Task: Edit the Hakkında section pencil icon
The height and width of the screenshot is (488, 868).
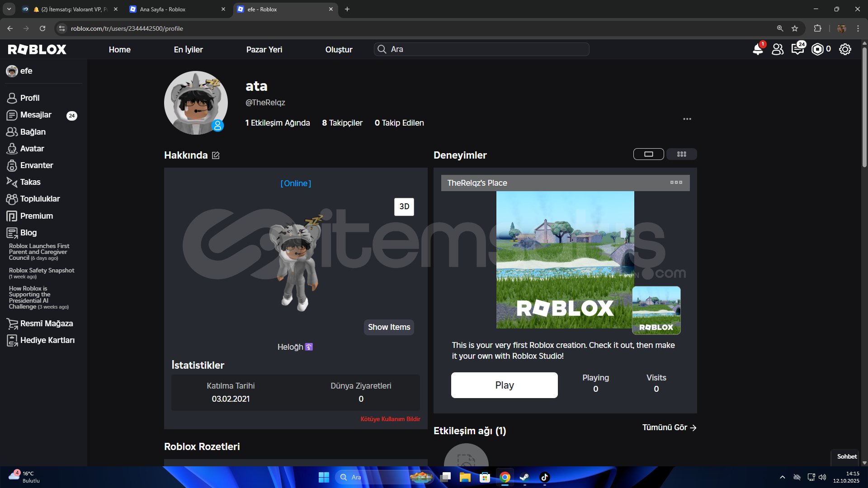Action: point(216,155)
